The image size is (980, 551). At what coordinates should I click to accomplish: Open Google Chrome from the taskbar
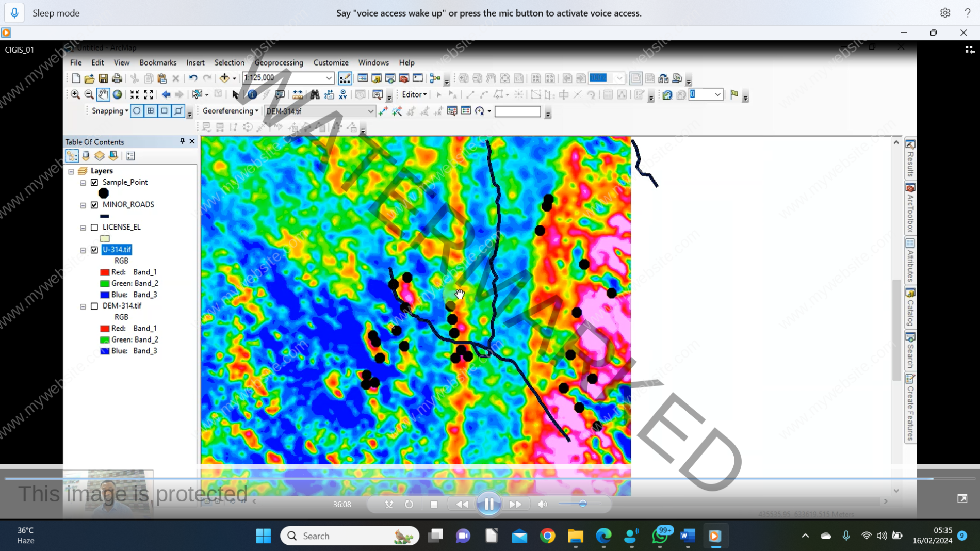[547, 536]
